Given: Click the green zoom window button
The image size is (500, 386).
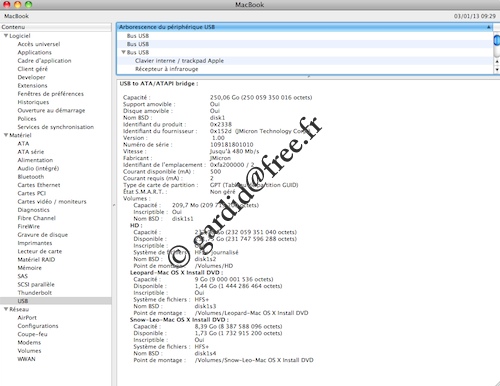Looking at the screenshot, I should point(28,5).
